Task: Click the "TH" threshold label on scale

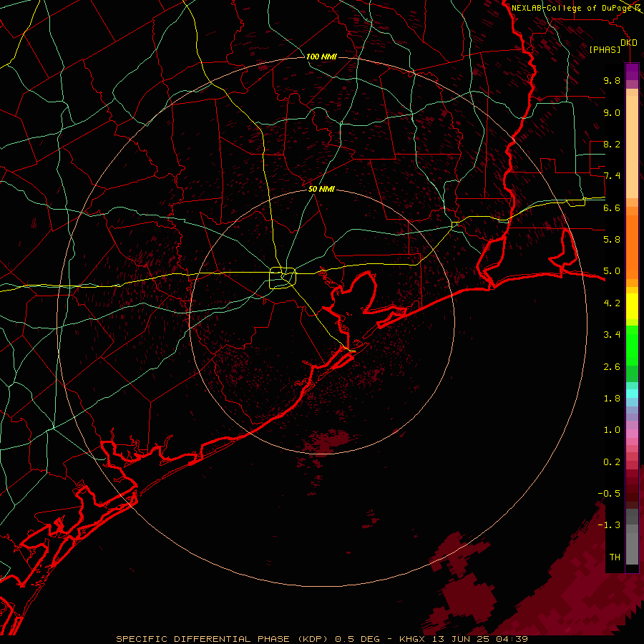Action: (x=615, y=557)
